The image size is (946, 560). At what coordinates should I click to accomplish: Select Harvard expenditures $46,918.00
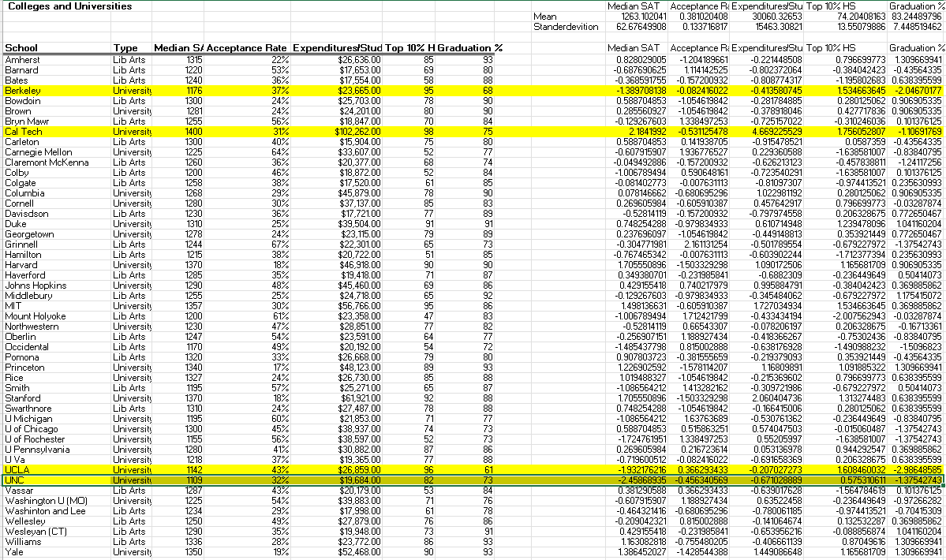click(360, 265)
